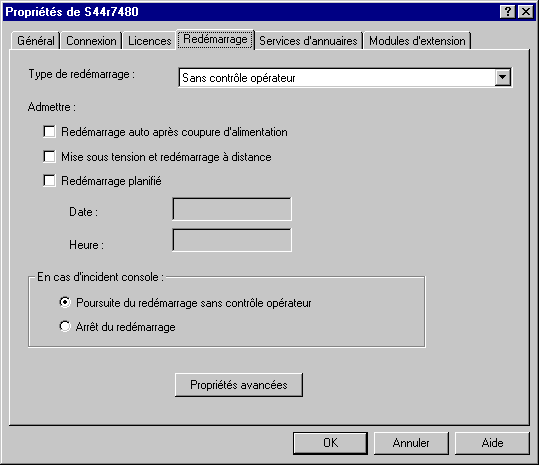539x465 pixels.
Task: Close the Propriétés dialog with X
Action: point(526,12)
